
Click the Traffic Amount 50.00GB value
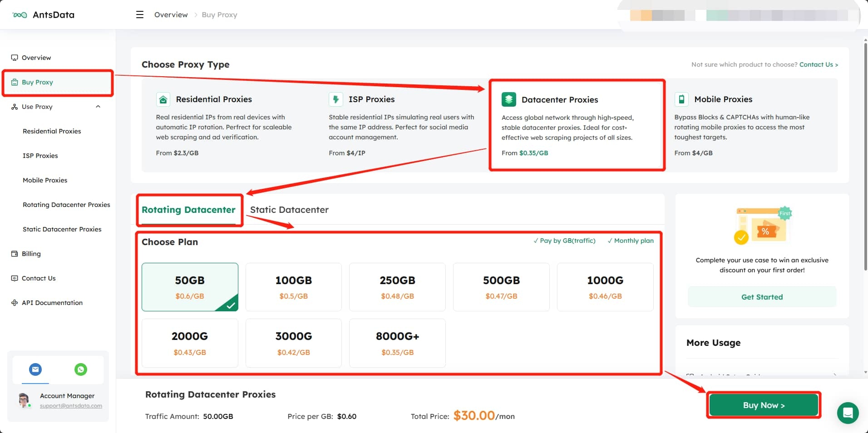[218, 416]
